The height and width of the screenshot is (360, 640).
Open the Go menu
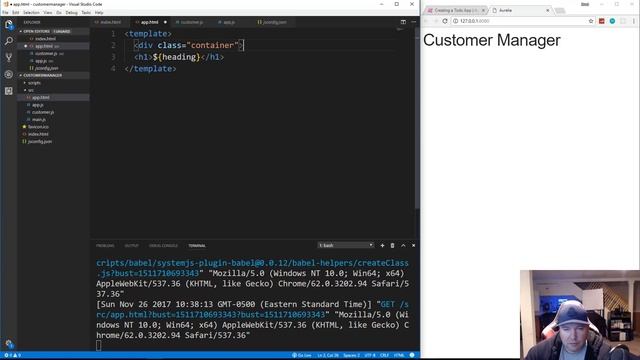point(59,13)
